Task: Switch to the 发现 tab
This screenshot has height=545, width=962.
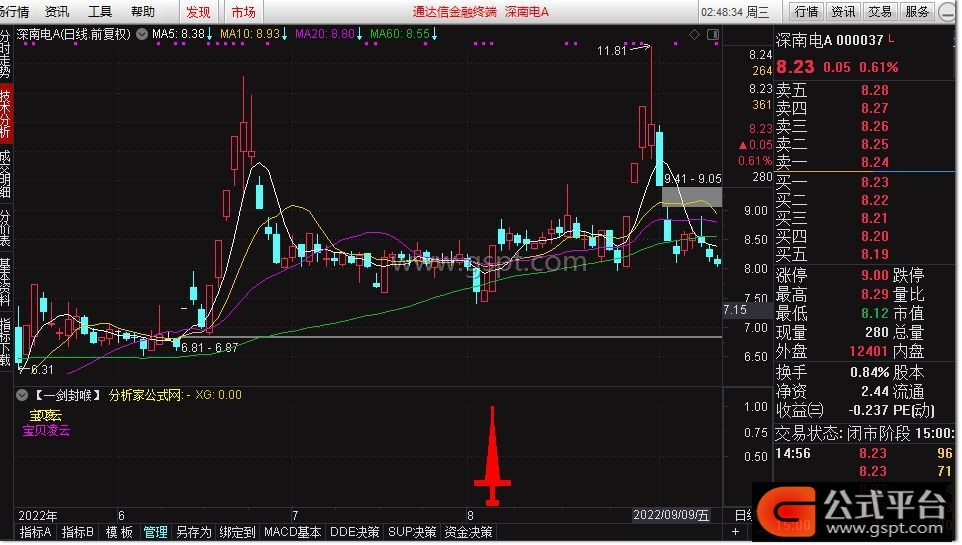Action: coord(198,12)
